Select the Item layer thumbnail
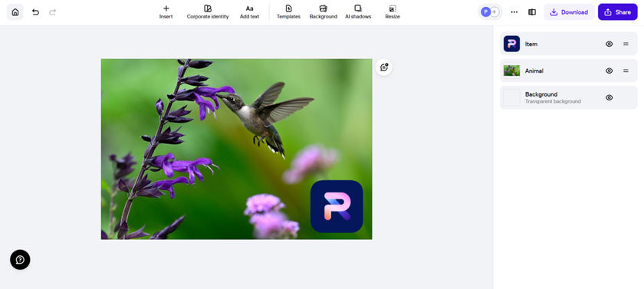The width and height of the screenshot is (644, 289). (x=512, y=44)
